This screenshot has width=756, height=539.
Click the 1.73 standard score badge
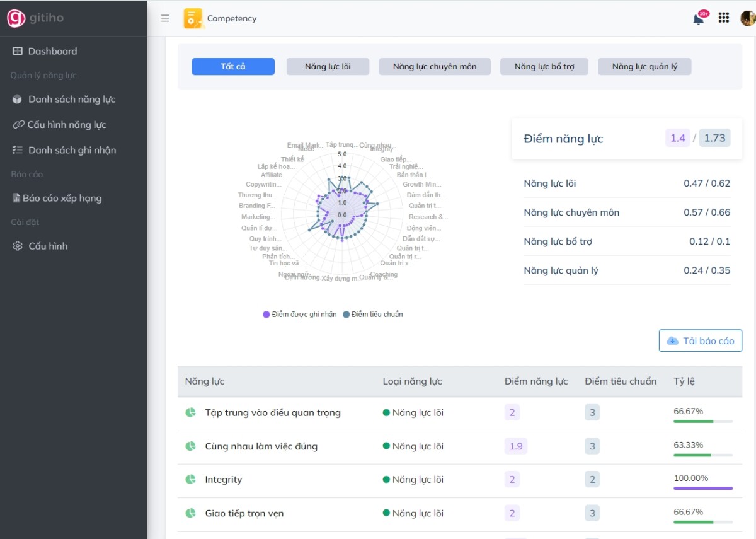714,138
